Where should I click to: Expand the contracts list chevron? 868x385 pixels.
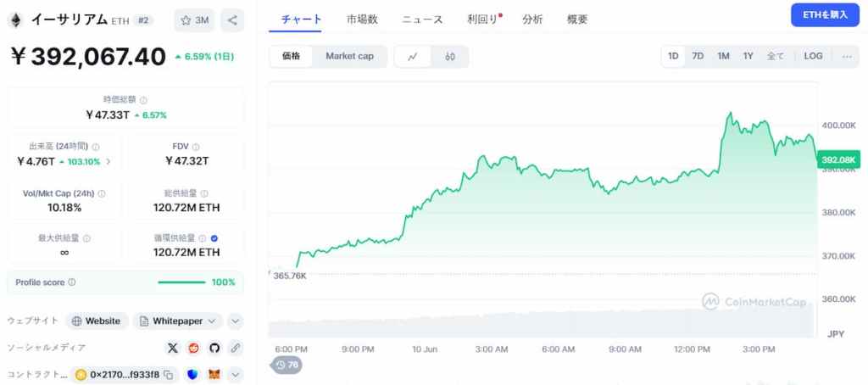(236, 374)
